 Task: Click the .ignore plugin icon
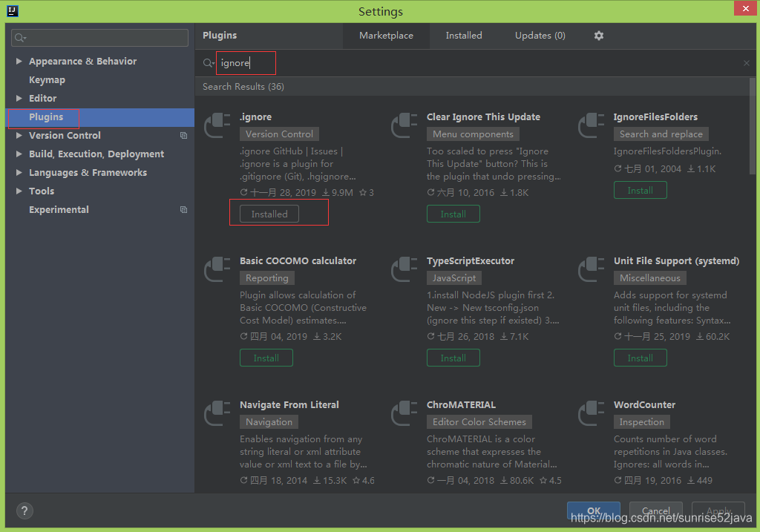click(217, 125)
